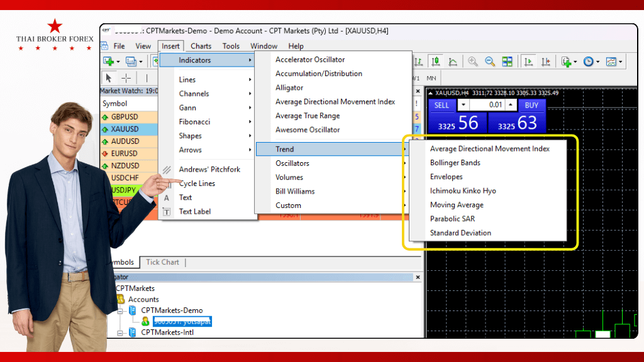This screenshot has height=362, width=644.
Task: Expand the Custom indicators submenu
Action: tap(333, 206)
